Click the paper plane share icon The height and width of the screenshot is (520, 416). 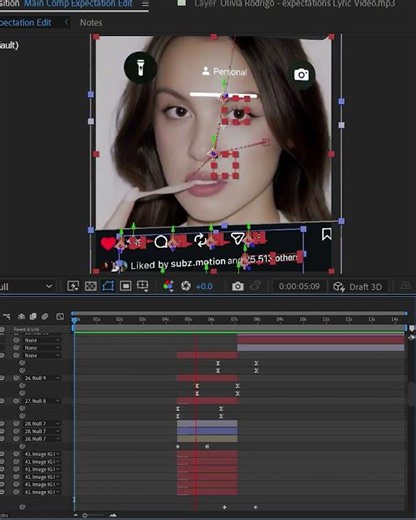[237, 238]
